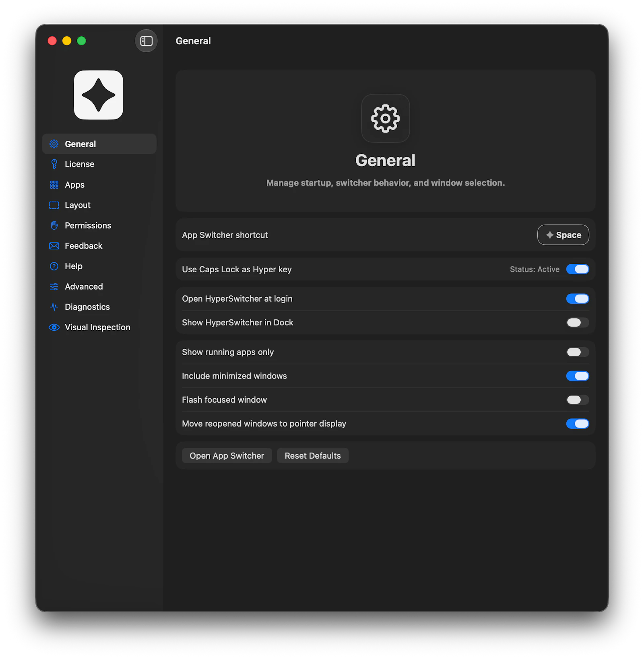Open the General settings section
644x659 pixels.
99,144
